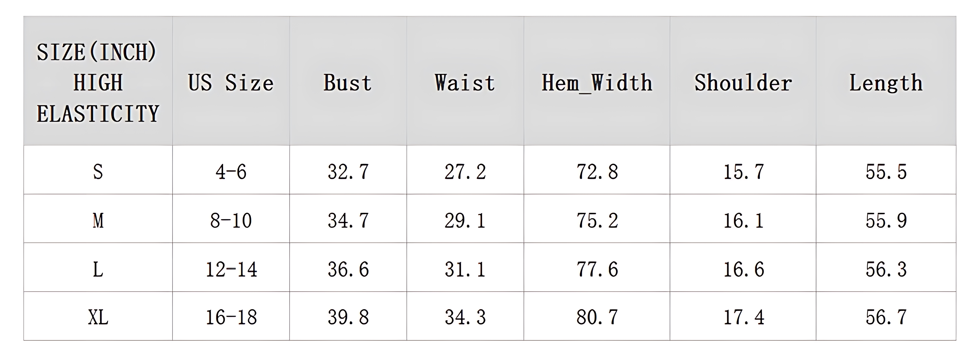
Task: Click the XL size row label
Action: point(98,316)
